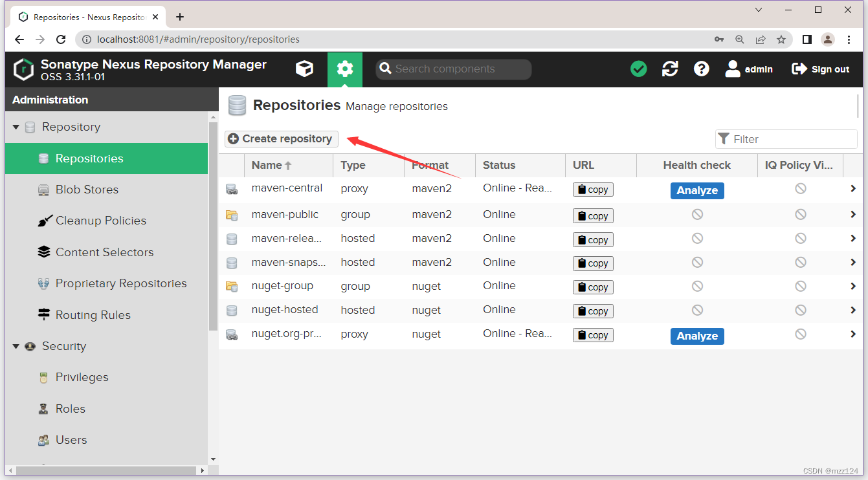Image resolution: width=868 pixels, height=480 pixels.
Task: Sign out of Nexus
Action: coord(821,69)
